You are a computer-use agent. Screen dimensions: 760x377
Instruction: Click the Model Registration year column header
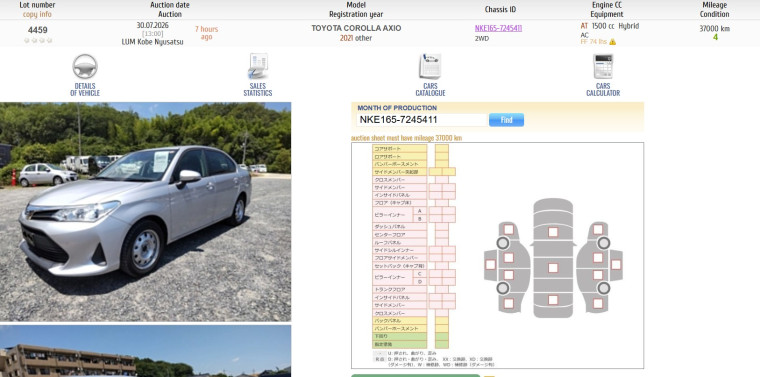click(x=356, y=9)
